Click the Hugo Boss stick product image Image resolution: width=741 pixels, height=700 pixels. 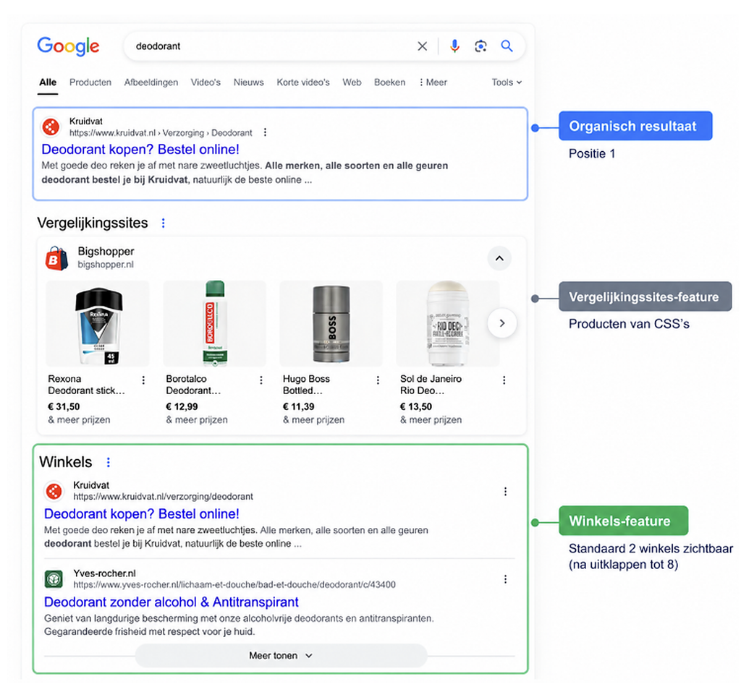point(331,323)
